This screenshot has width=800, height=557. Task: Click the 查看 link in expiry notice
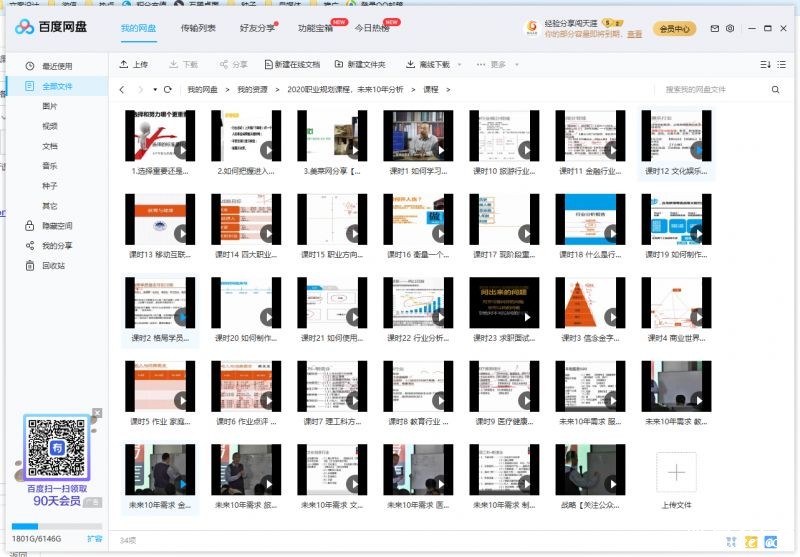click(635, 35)
